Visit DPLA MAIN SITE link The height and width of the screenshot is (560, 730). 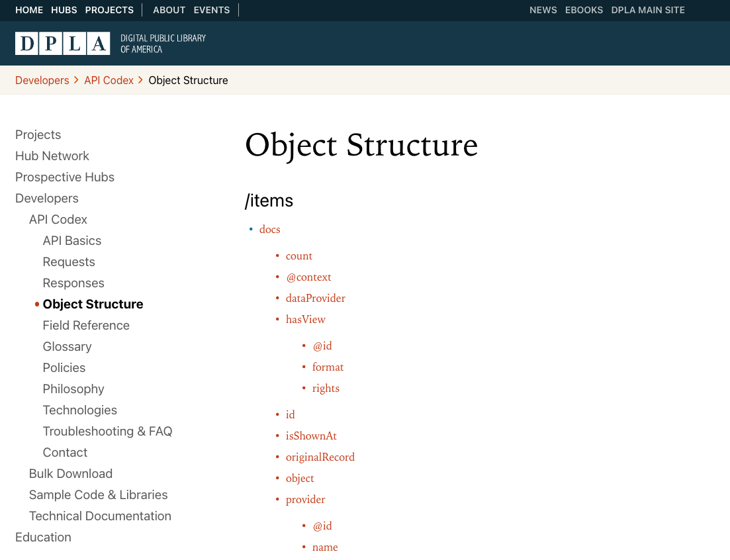tap(647, 10)
